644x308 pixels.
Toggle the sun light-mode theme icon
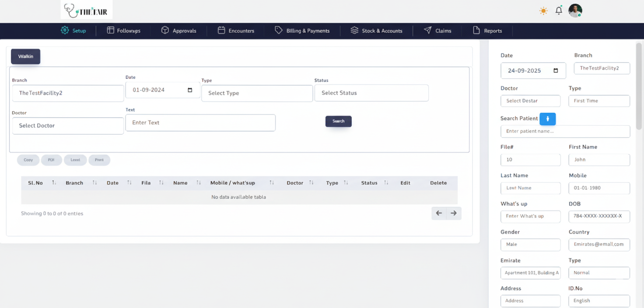[543, 11]
